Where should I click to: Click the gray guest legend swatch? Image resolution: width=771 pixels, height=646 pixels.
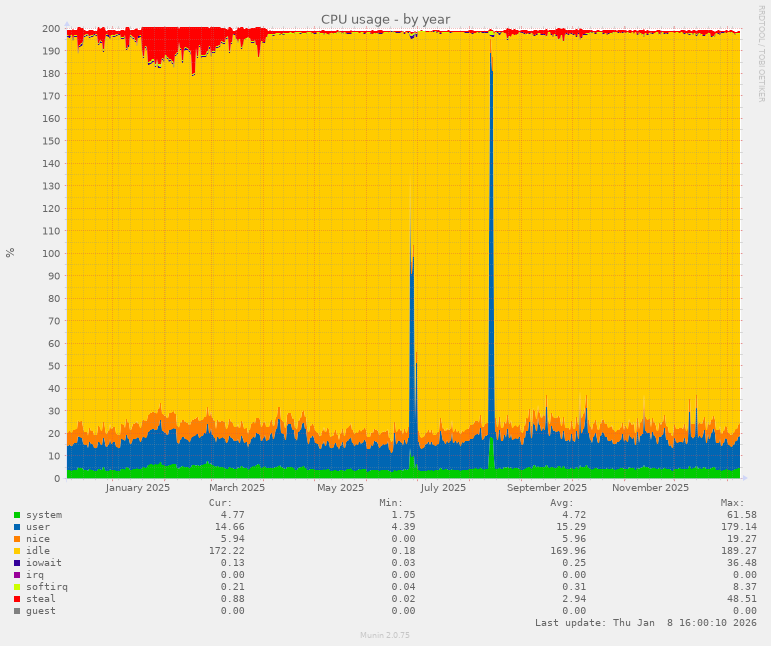pos(17,611)
